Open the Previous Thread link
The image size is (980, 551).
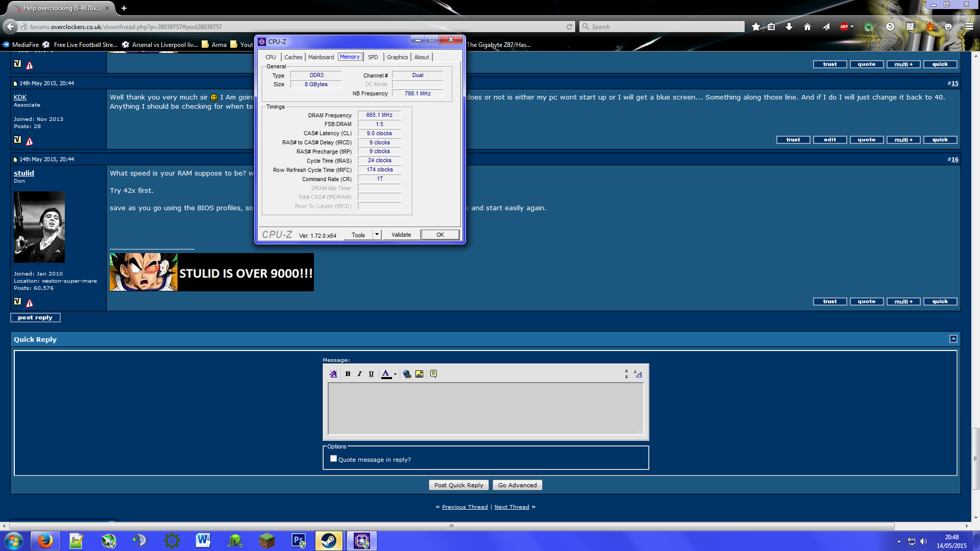(x=464, y=507)
